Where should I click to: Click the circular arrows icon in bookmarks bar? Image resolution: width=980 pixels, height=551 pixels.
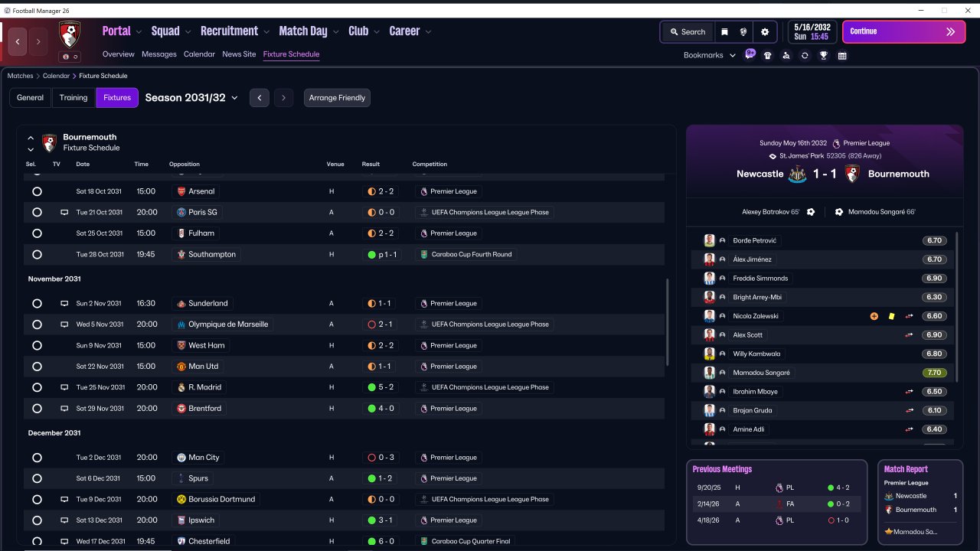(805, 56)
